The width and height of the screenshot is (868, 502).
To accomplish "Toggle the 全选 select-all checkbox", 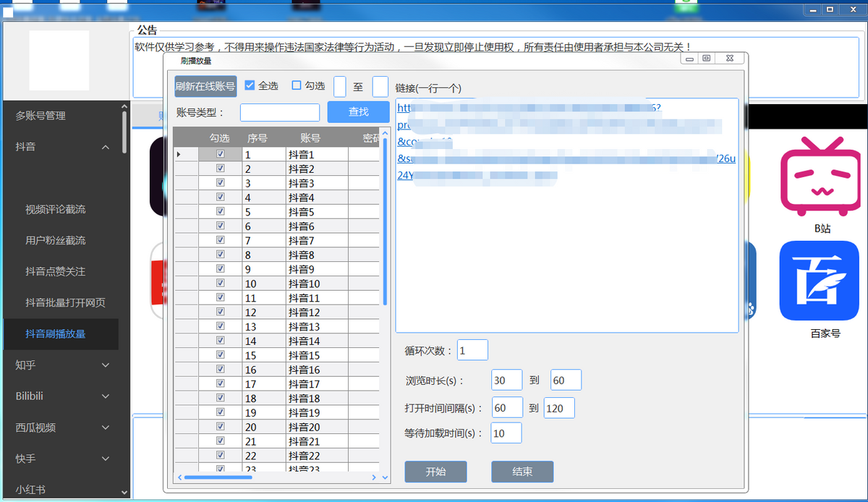I will coord(250,85).
